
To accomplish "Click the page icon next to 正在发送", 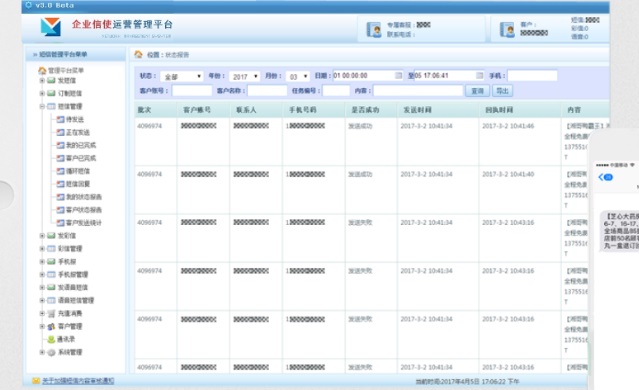I will [60, 132].
